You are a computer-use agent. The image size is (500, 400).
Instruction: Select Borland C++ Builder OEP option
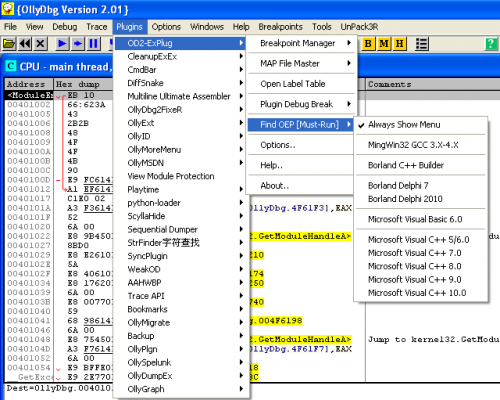[x=421, y=165]
